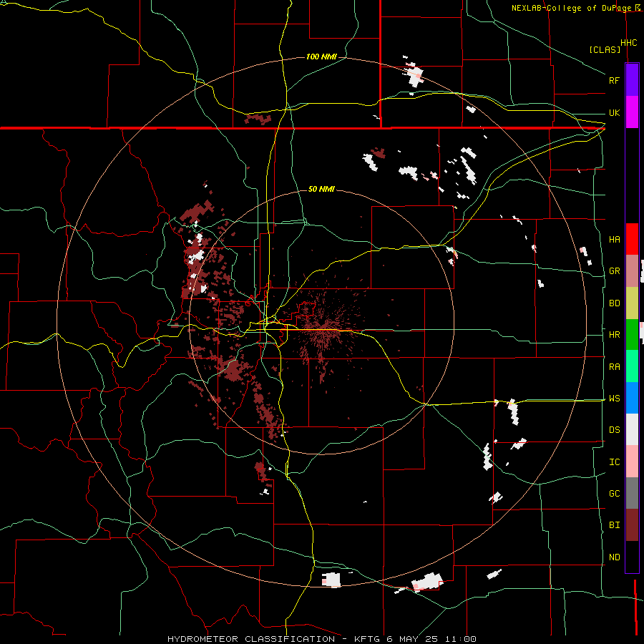Click the UK magenta legend color block
This screenshot has height=644, width=644.
coord(632,112)
